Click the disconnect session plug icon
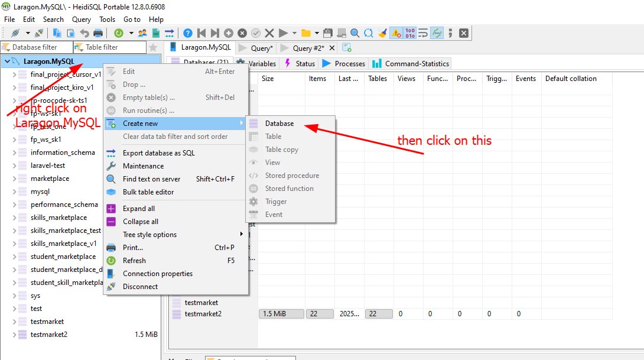The width and height of the screenshot is (644, 360). pos(40,33)
